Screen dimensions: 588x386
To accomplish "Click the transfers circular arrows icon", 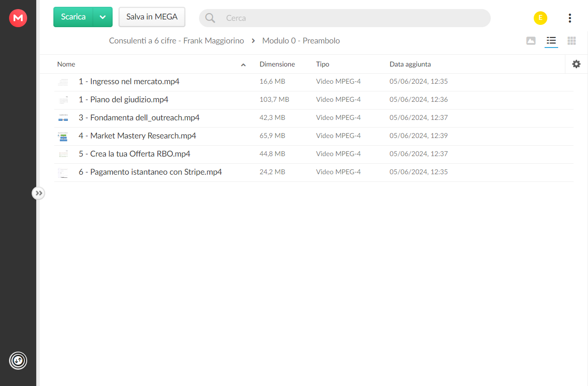I will coord(18,361).
